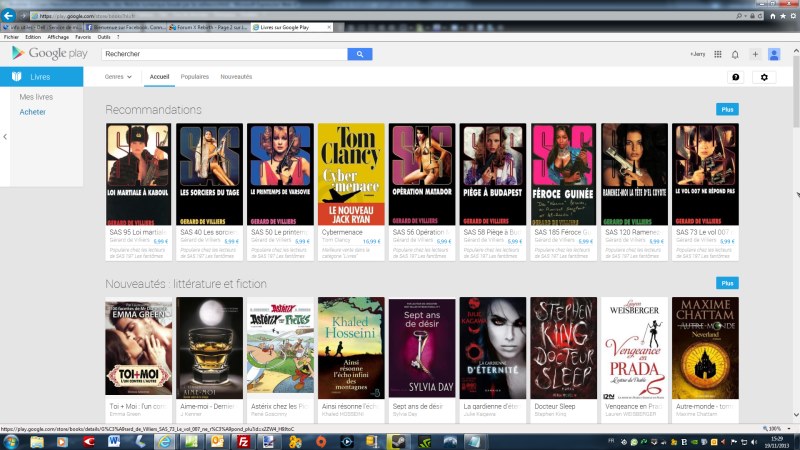Click the browser address bar
Screen dimensions: 800x450
coord(383,16)
